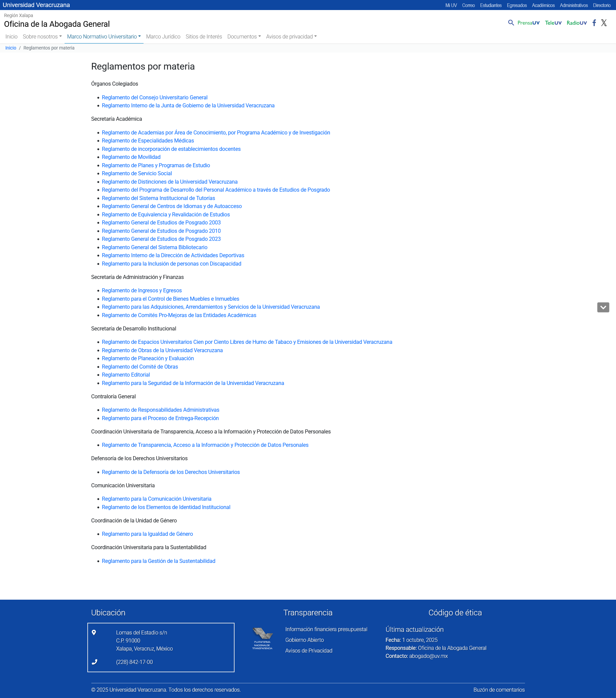The width and height of the screenshot is (616, 698).
Task: Select Directorio in the top bar
Action: pyautogui.click(x=602, y=5)
